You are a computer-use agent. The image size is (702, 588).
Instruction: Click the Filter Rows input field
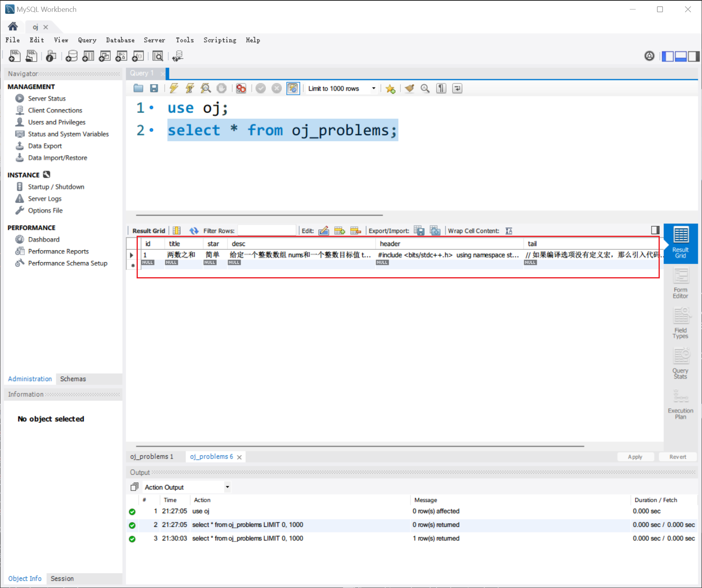click(267, 231)
